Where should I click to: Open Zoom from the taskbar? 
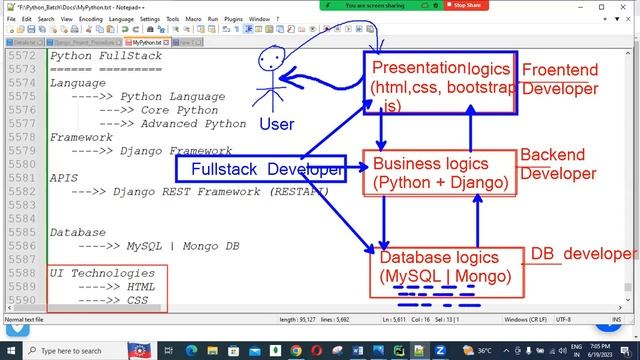440,351
